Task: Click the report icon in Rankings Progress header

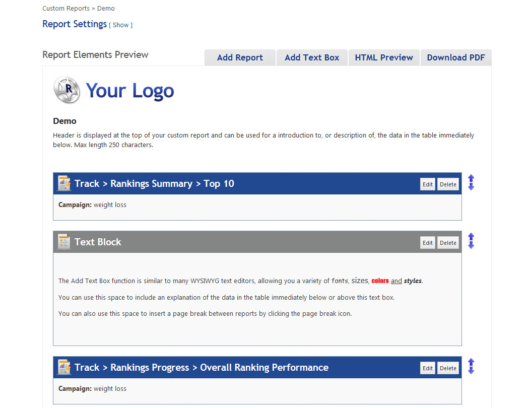Action: (x=64, y=367)
